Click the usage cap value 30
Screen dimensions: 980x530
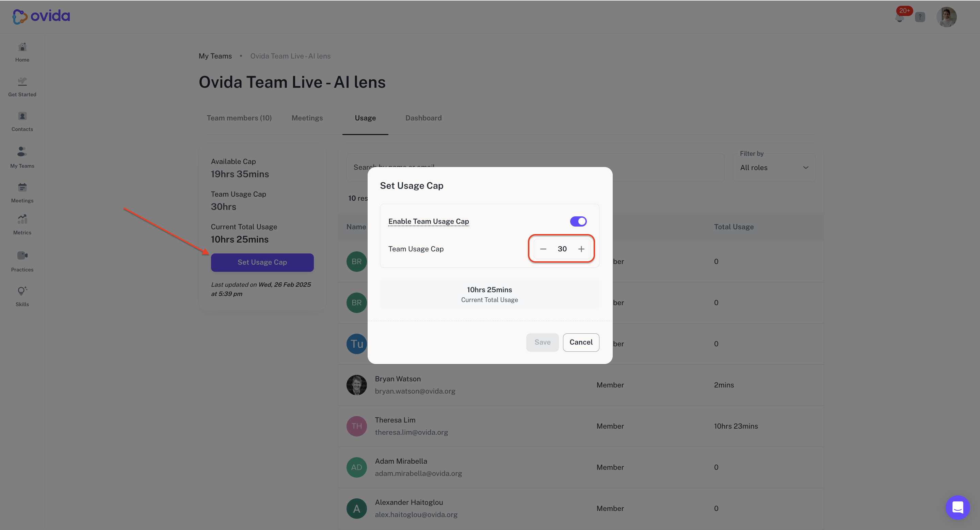click(562, 249)
